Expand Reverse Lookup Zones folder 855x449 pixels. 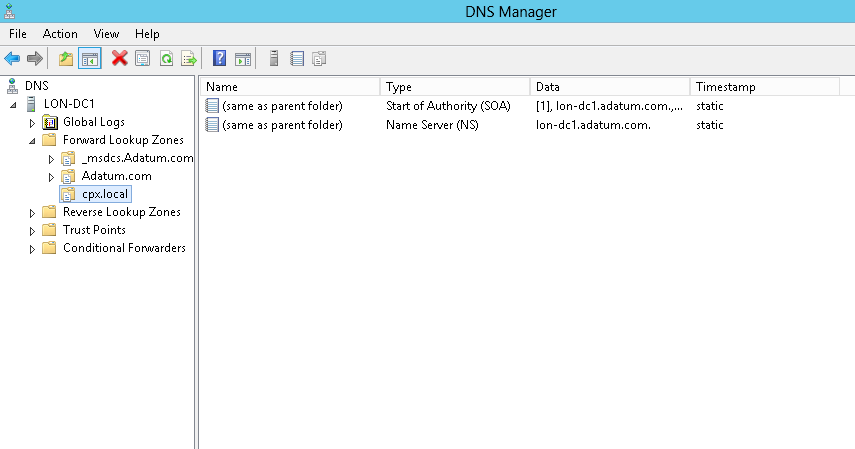32,213
